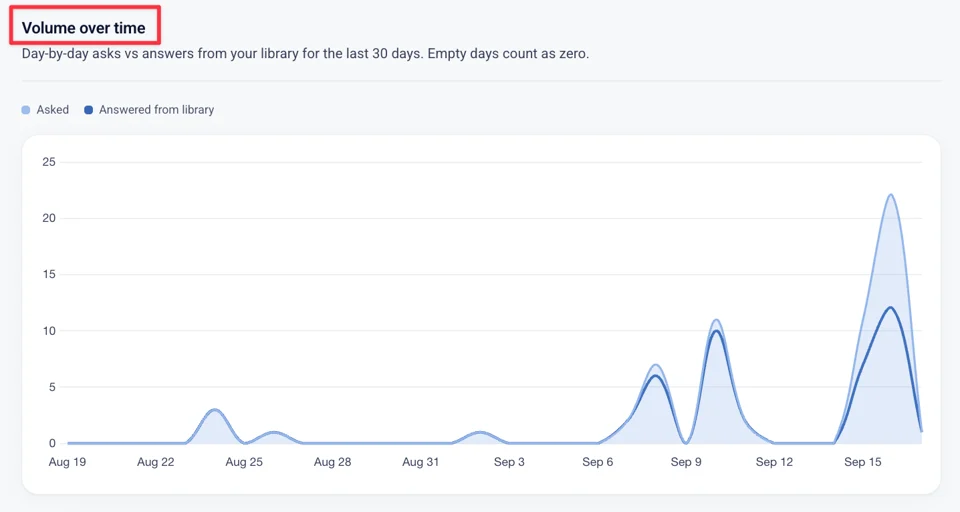Screen dimensions: 960x512
Task: Click the Asked legend light blue dot
Action: [x=26, y=110]
